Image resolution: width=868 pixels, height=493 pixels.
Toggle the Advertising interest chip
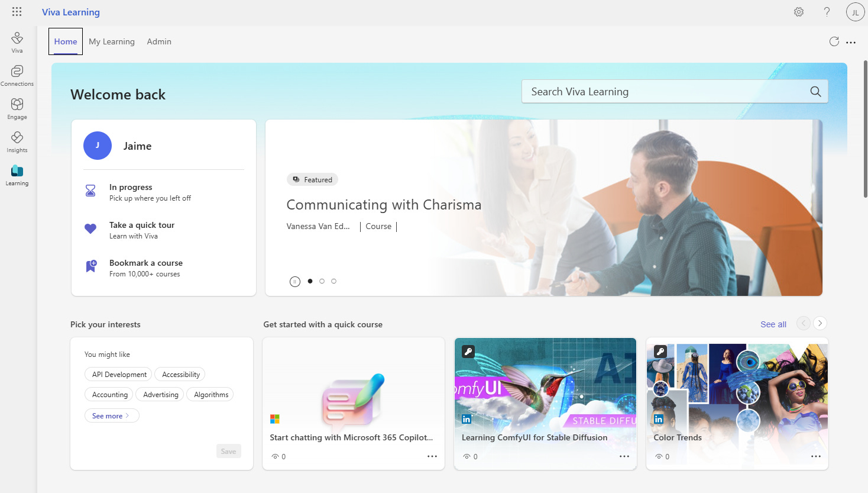(x=160, y=395)
